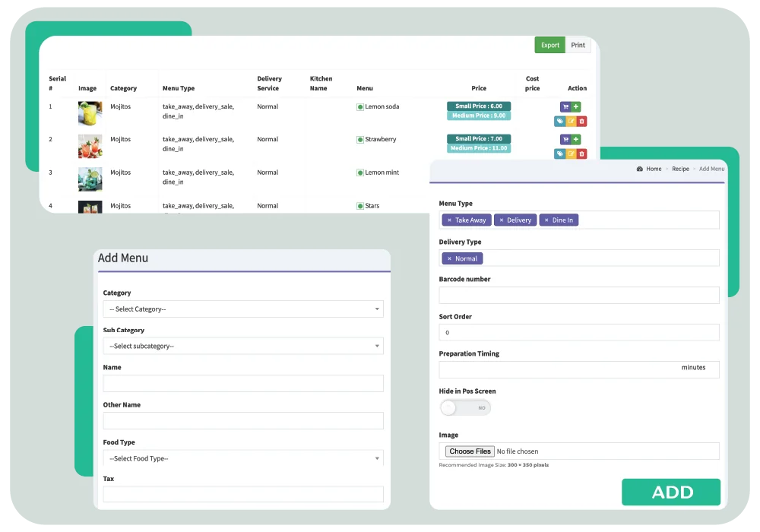The image size is (760, 532).
Task: Click the green ADD button
Action: [671, 492]
